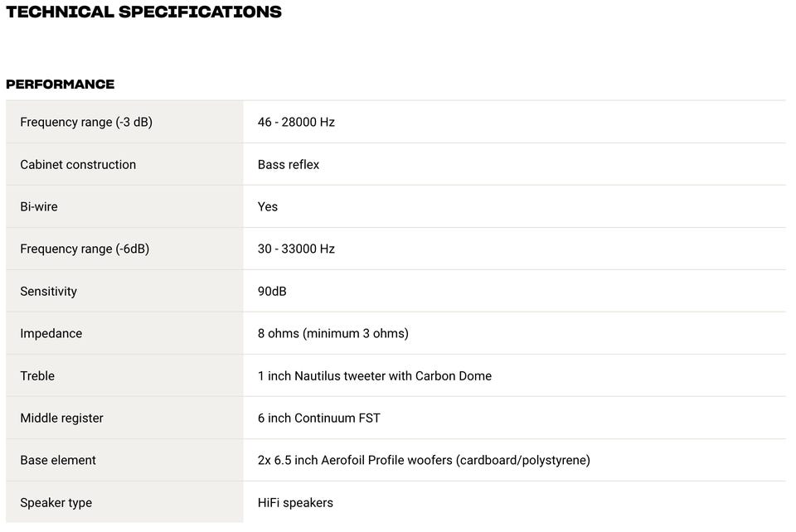Select the Middle register label
Viewport: 796px width, 532px height.
pyautogui.click(x=61, y=418)
